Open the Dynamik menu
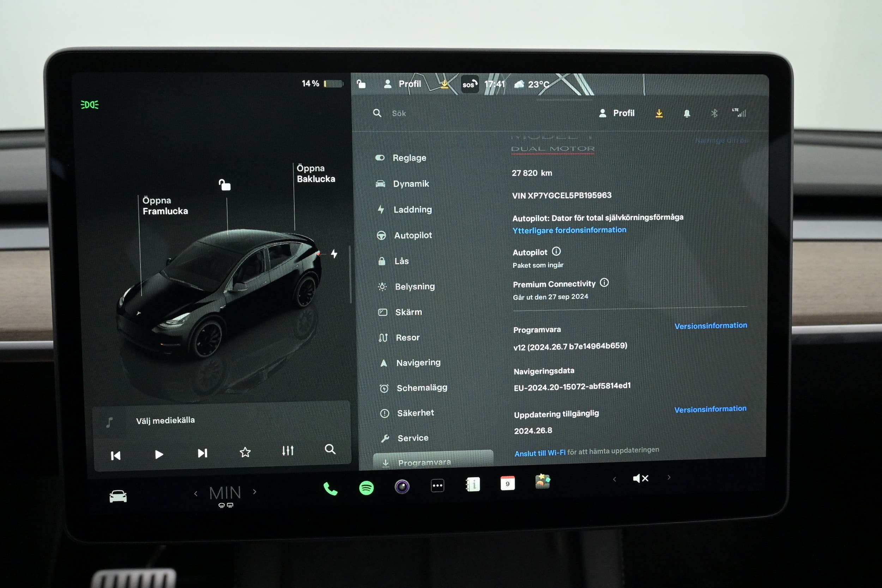The image size is (882, 588). [x=403, y=184]
